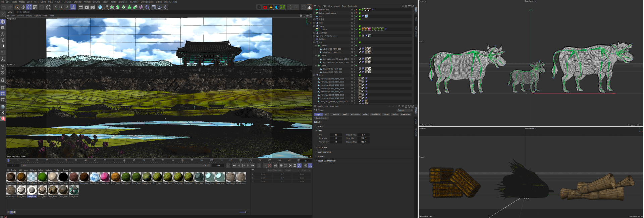Open the Simulate menu
This screenshot has height=218, width=644.
[x=96, y=2]
